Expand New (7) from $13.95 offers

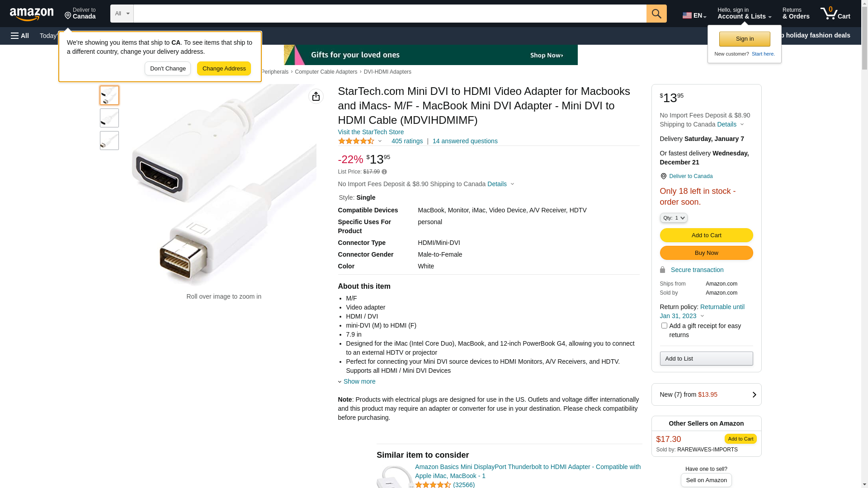(706, 394)
